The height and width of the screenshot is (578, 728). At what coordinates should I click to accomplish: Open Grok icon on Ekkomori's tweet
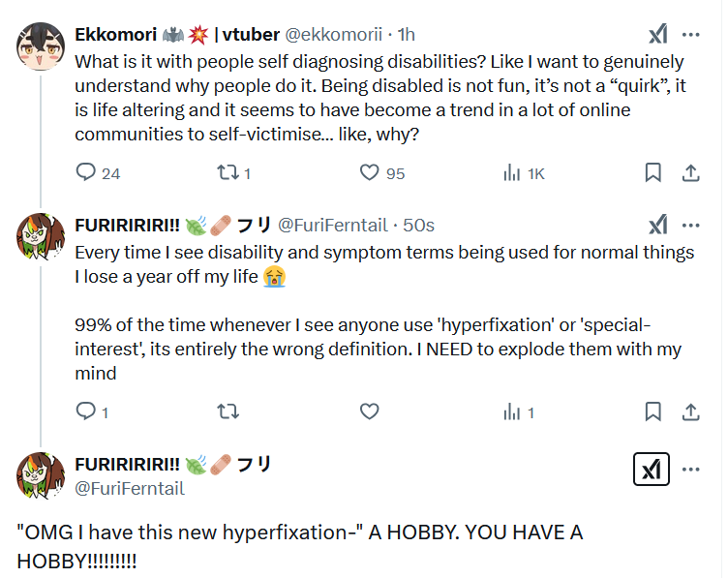pos(657,34)
